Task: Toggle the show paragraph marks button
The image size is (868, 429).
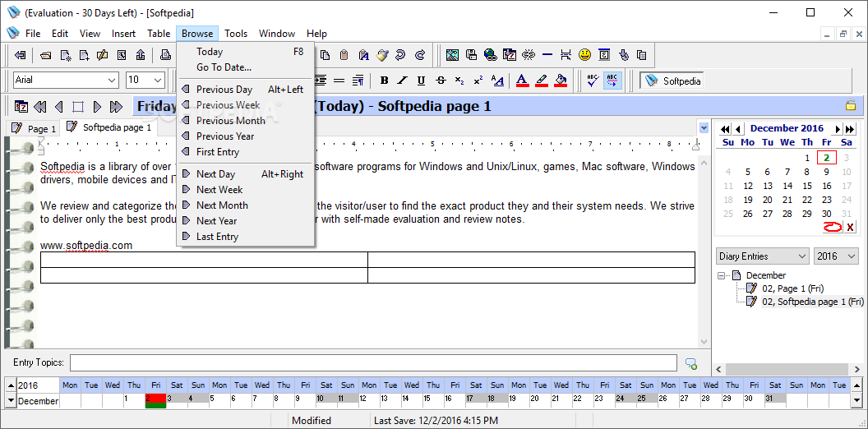Action: click(x=358, y=81)
